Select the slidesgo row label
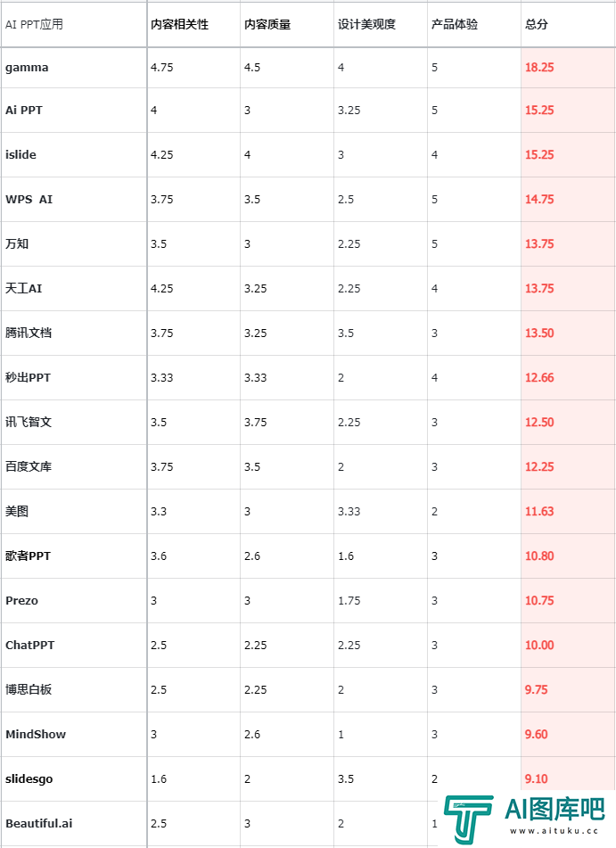The image size is (616, 848). pos(29,779)
